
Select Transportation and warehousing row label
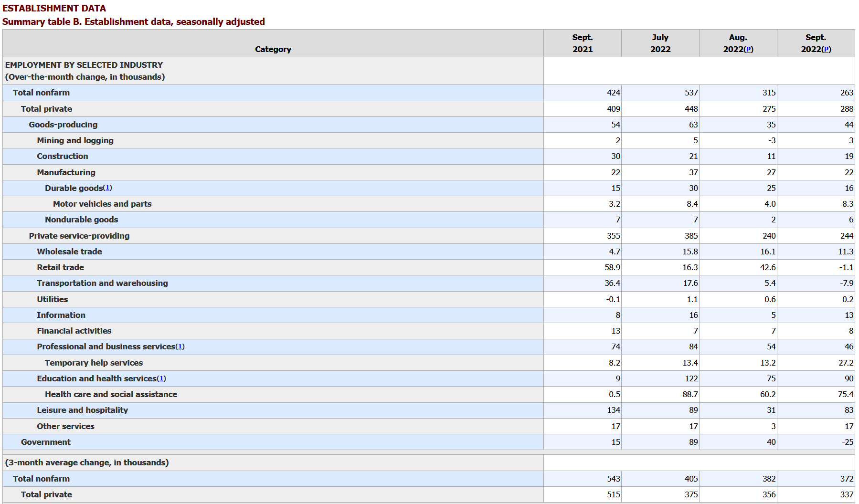pyautogui.click(x=102, y=283)
